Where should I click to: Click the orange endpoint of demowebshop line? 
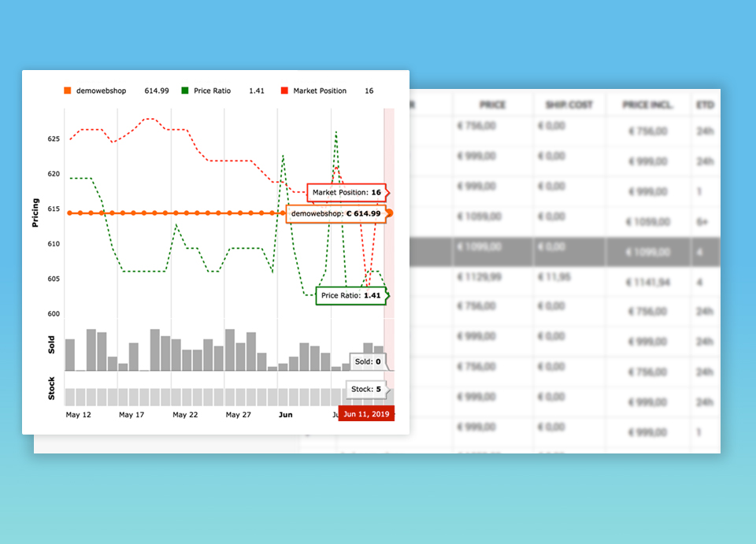point(389,213)
